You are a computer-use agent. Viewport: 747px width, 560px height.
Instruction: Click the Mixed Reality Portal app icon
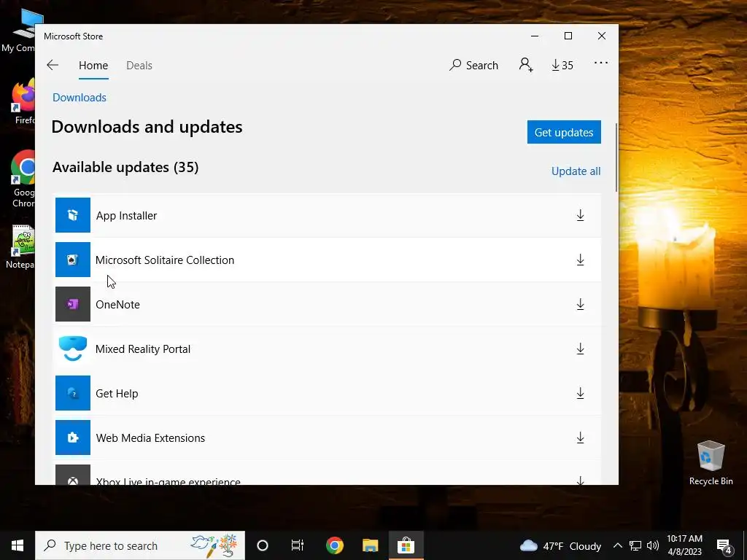coord(73,349)
